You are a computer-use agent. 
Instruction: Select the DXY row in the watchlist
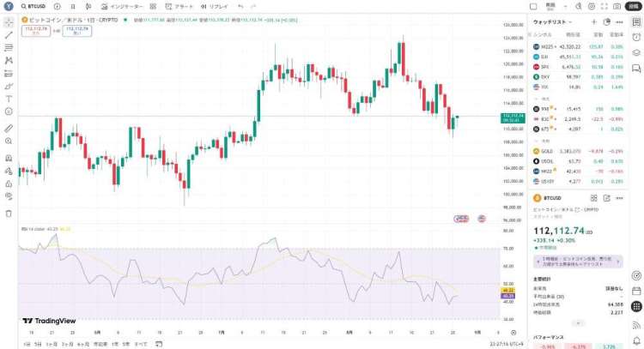point(578,77)
